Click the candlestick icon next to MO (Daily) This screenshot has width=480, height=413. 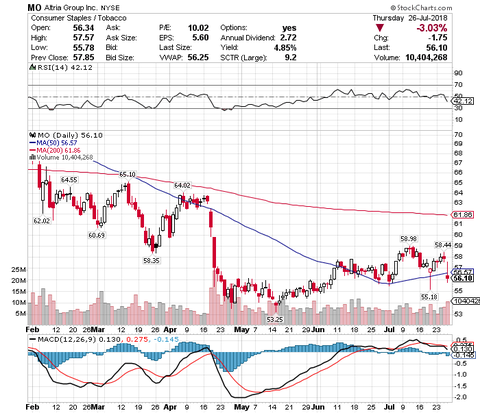pyautogui.click(x=32, y=135)
